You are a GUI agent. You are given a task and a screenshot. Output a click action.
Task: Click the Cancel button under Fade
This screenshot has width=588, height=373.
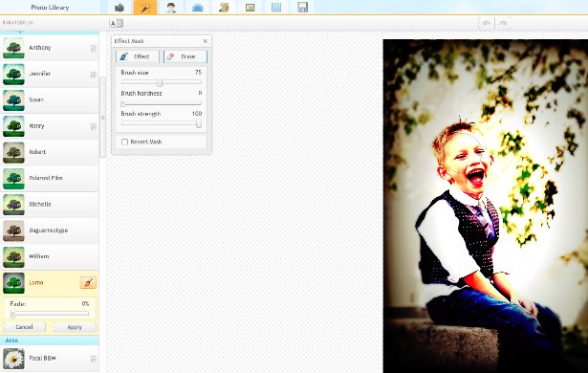(24, 327)
